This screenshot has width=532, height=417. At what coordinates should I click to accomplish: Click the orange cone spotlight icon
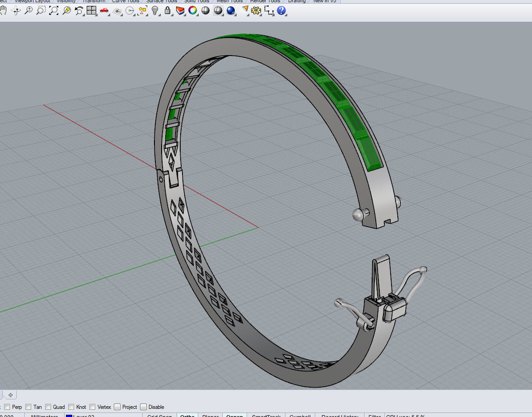pyautogui.click(x=245, y=9)
